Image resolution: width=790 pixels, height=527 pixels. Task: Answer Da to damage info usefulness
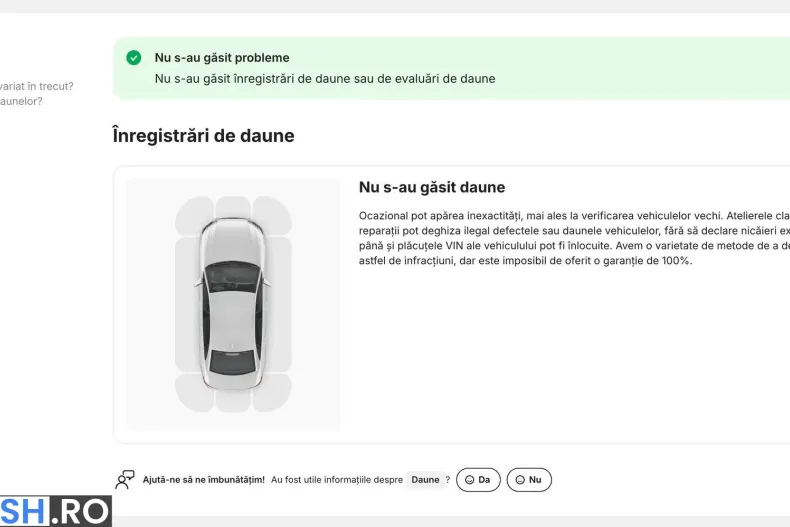tap(478, 480)
